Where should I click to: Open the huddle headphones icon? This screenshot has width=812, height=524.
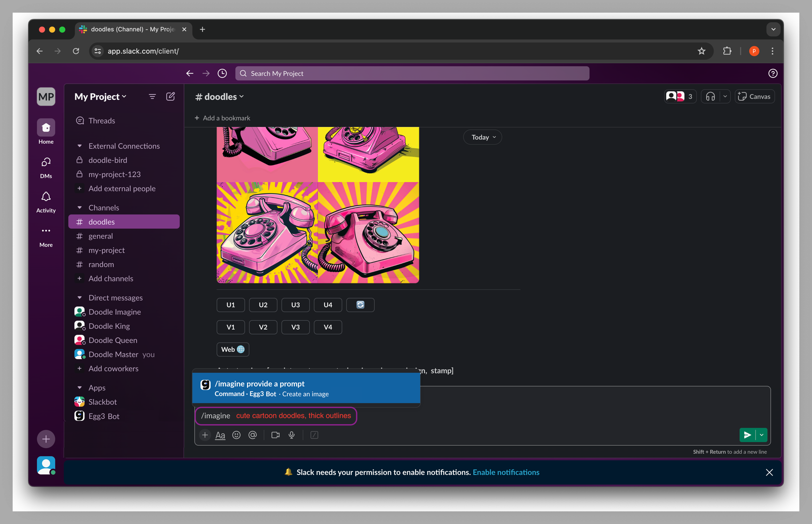pos(710,96)
